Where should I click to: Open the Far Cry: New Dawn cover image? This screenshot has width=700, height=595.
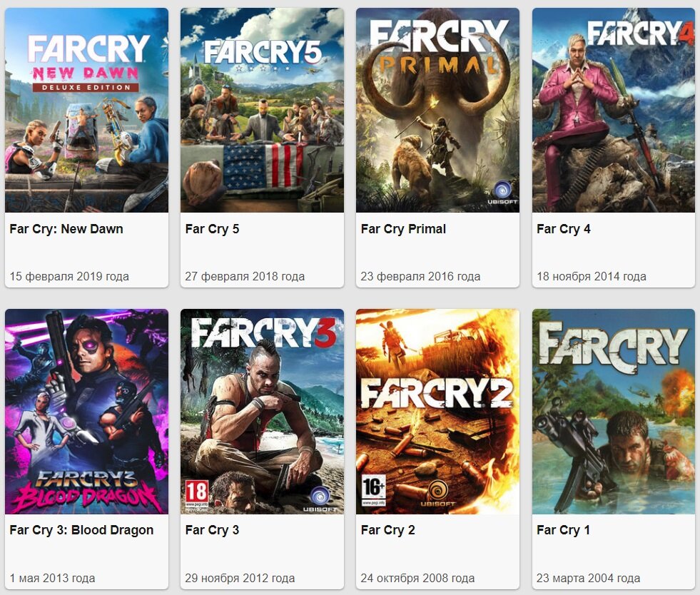[86, 110]
